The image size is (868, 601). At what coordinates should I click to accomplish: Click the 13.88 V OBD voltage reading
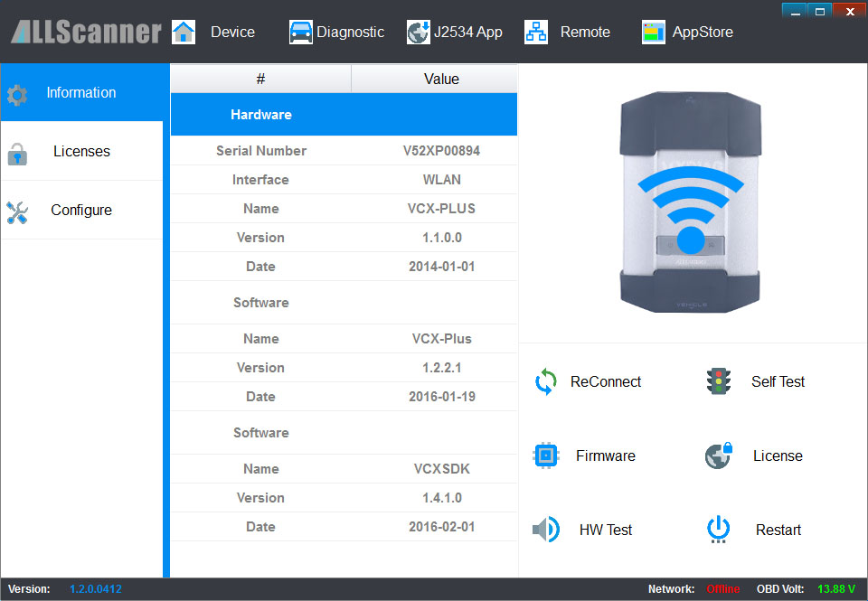836,589
